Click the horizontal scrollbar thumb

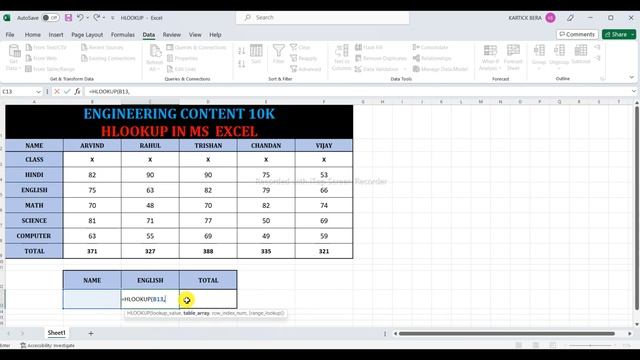click(x=507, y=333)
